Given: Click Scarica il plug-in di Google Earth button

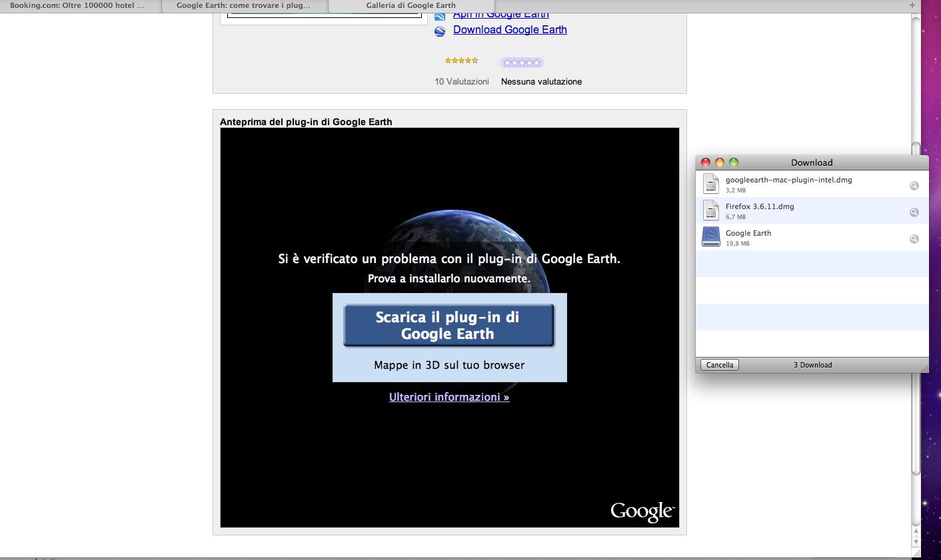Looking at the screenshot, I should point(449,326).
